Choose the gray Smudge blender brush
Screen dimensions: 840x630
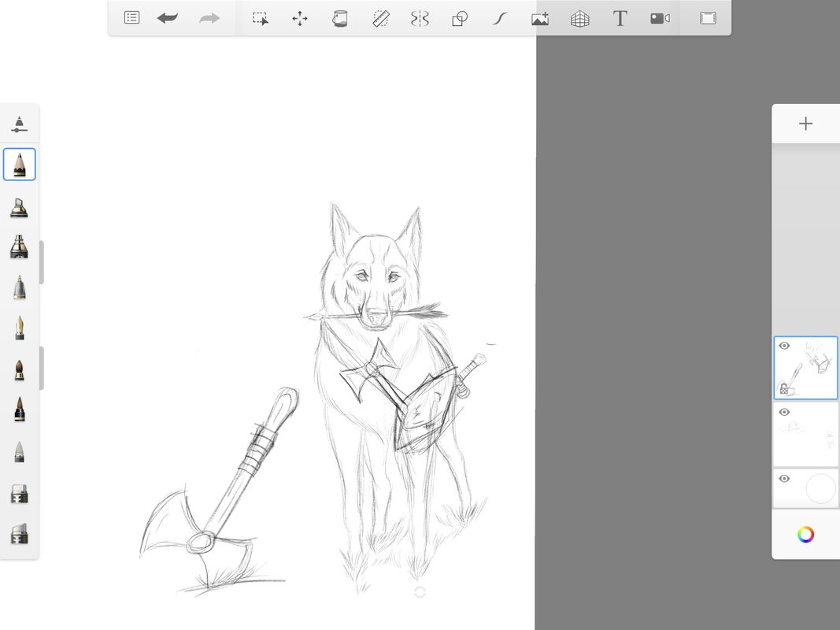19,451
